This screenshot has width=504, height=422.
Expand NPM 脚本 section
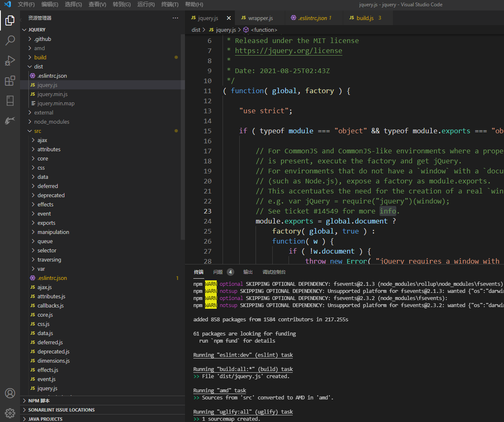coord(102,401)
